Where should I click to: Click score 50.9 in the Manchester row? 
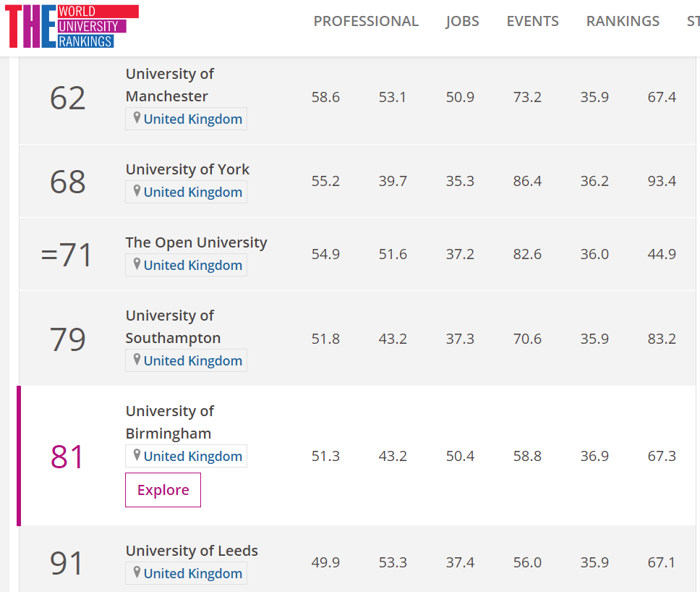(460, 97)
